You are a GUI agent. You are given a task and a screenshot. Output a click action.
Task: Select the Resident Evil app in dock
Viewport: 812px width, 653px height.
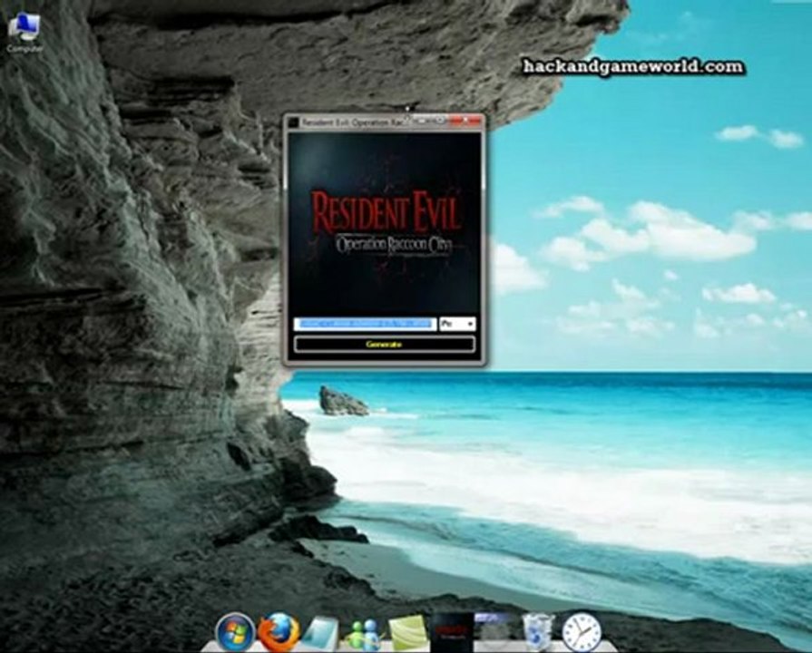[x=452, y=633]
